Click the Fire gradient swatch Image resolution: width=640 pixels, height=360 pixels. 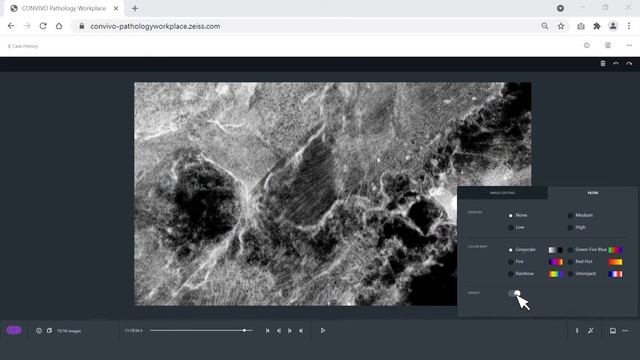(x=556, y=262)
